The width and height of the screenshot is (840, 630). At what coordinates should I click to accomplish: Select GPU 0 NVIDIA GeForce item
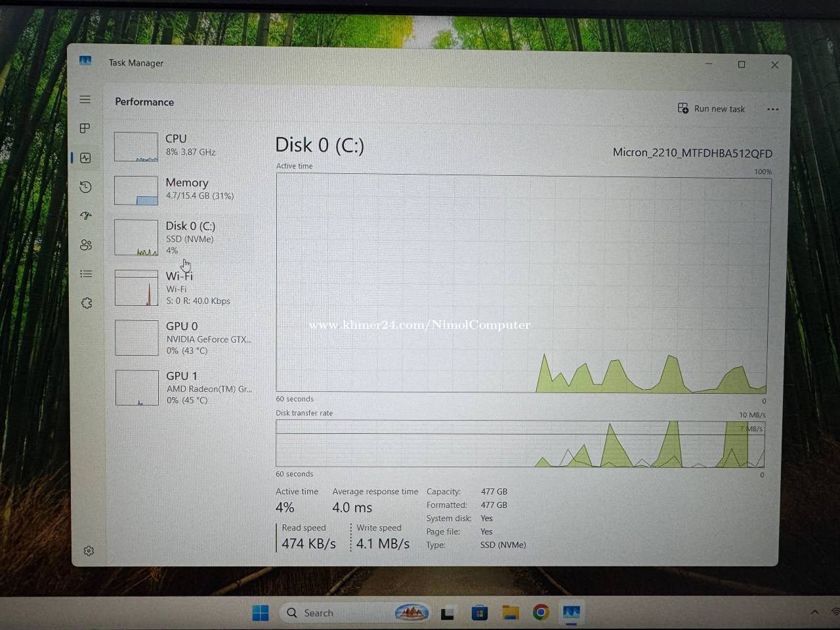(x=184, y=338)
